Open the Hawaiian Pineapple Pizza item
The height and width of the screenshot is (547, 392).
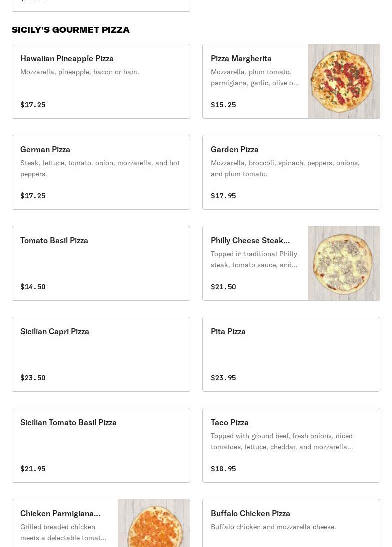point(101,81)
